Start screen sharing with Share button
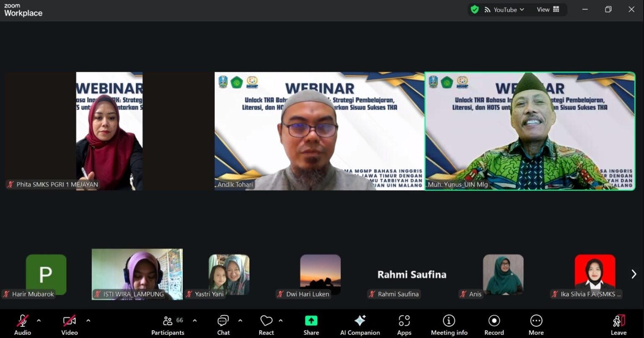 311,325
